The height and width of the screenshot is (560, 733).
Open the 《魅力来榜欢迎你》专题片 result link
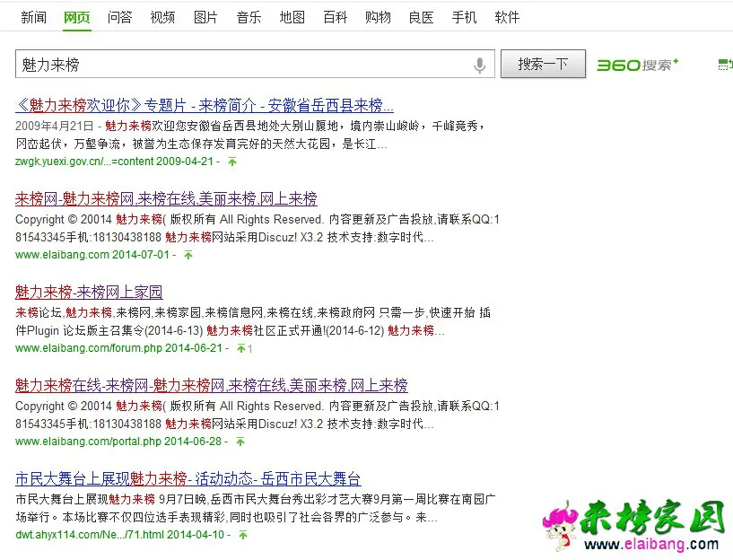205,105
